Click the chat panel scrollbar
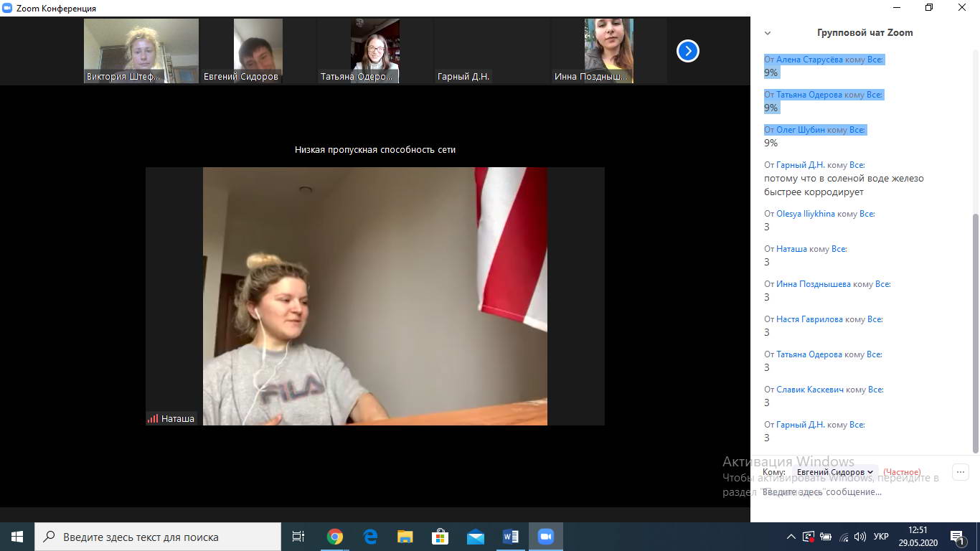The width and height of the screenshot is (980, 551). coord(975,334)
